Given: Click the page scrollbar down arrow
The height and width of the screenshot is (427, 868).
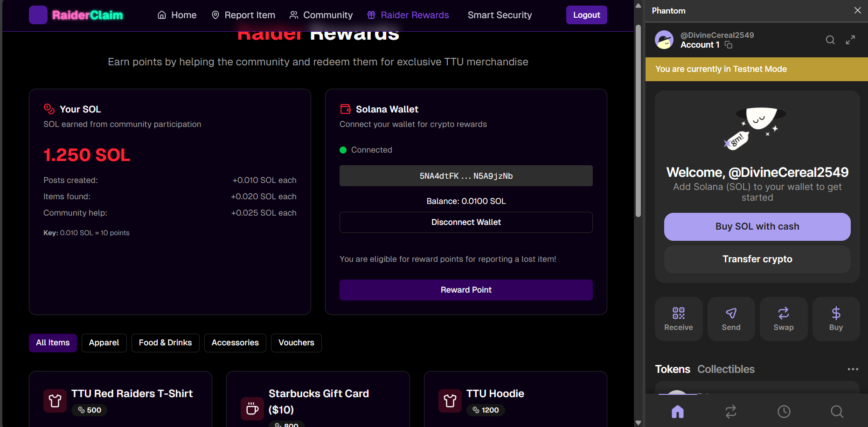Looking at the screenshot, I should click(x=638, y=422).
